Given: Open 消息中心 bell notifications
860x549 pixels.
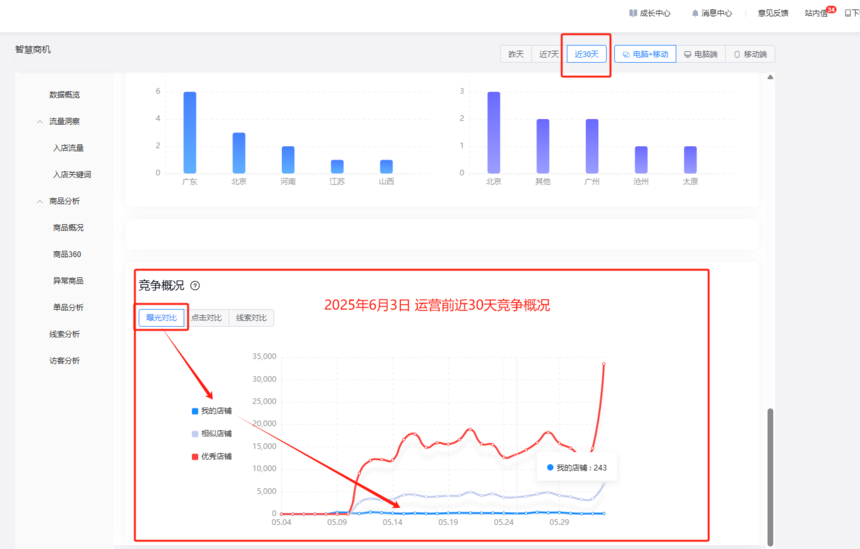Looking at the screenshot, I should [x=712, y=13].
